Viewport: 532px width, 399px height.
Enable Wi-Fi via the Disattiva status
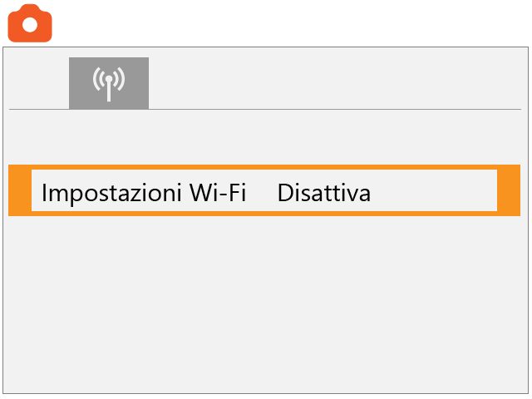click(324, 193)
